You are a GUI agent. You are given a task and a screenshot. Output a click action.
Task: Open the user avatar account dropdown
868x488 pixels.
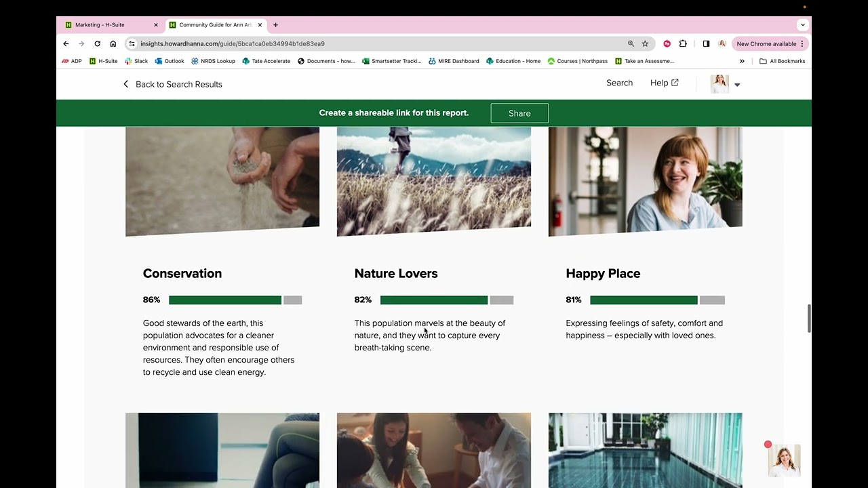725,84
